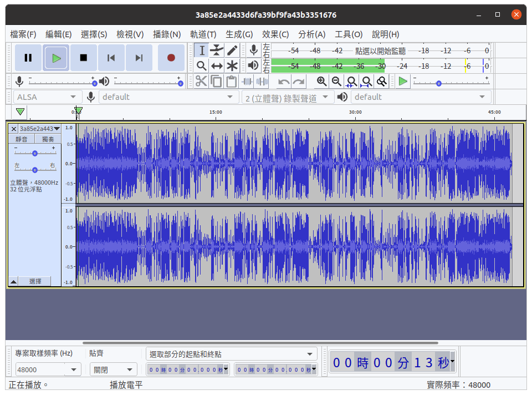Open the project rate 48000 dropdown

[x=48, y=369]
